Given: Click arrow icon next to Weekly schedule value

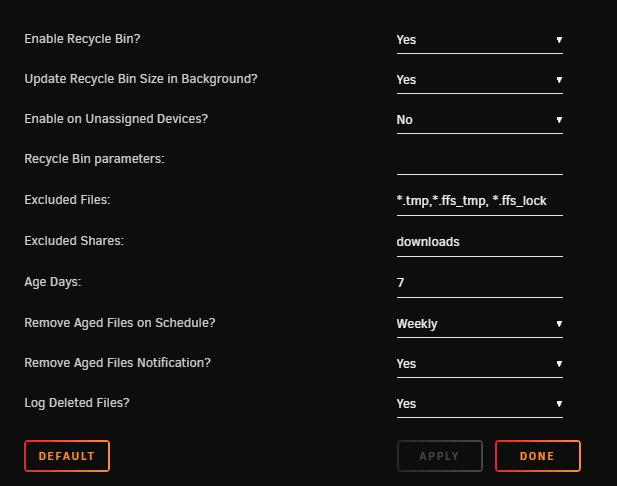Looking at the screenshot, I should [x=559, y=324].
